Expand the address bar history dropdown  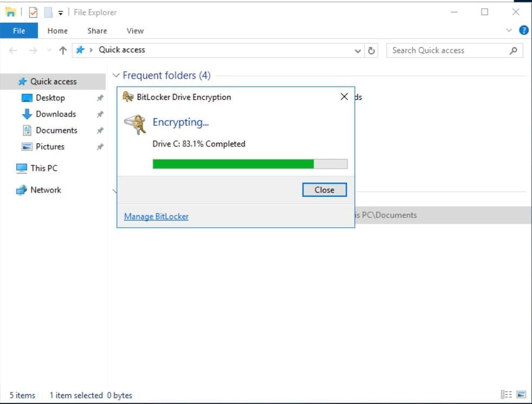coord(358,50)
